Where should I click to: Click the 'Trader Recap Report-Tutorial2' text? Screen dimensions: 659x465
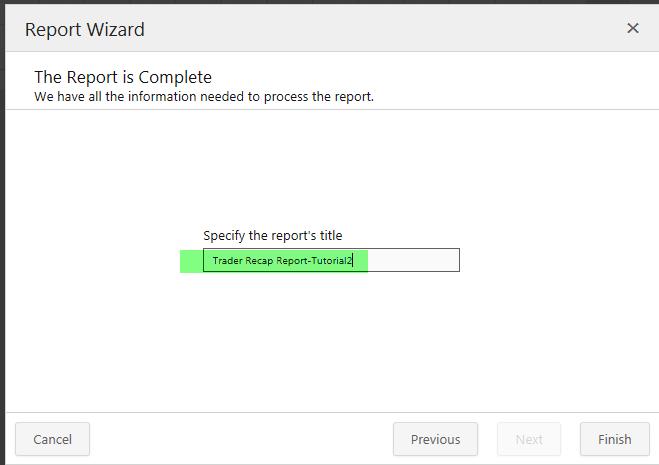tap(282, 261)
